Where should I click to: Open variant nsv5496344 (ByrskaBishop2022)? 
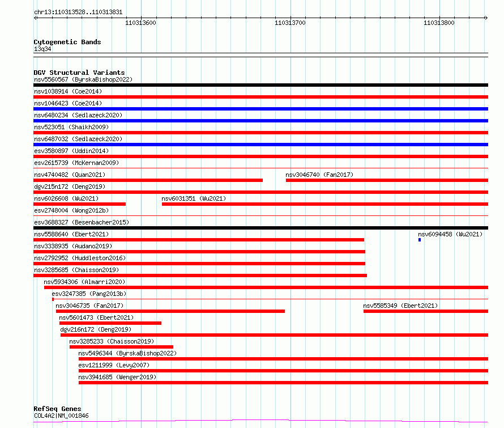tap(127, 353)
